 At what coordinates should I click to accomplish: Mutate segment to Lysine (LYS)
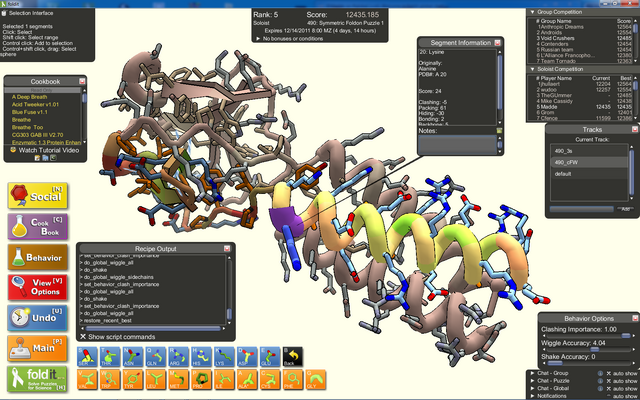[x=224, y=357]
